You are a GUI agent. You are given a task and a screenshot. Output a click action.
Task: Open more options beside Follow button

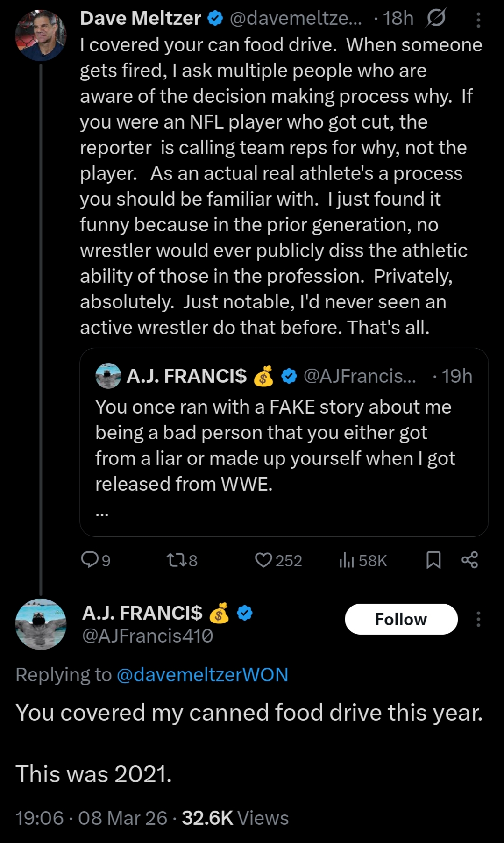click(478, 619)
